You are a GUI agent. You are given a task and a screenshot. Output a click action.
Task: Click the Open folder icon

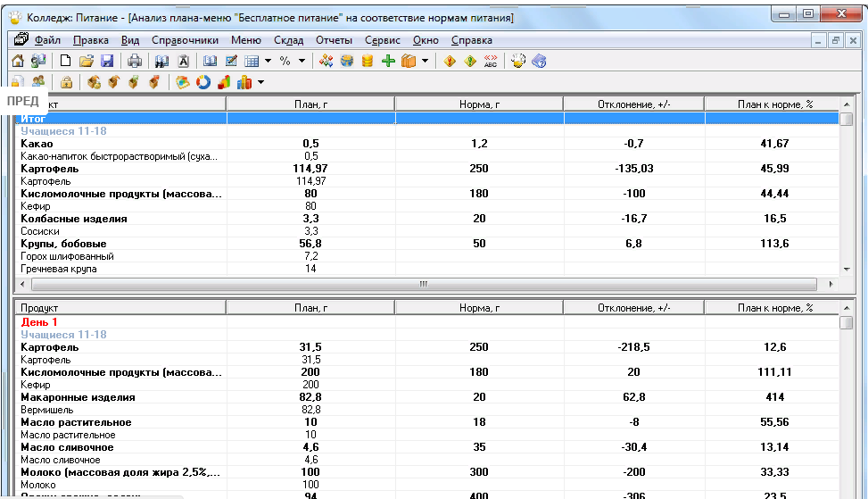[x=87, y=61]
